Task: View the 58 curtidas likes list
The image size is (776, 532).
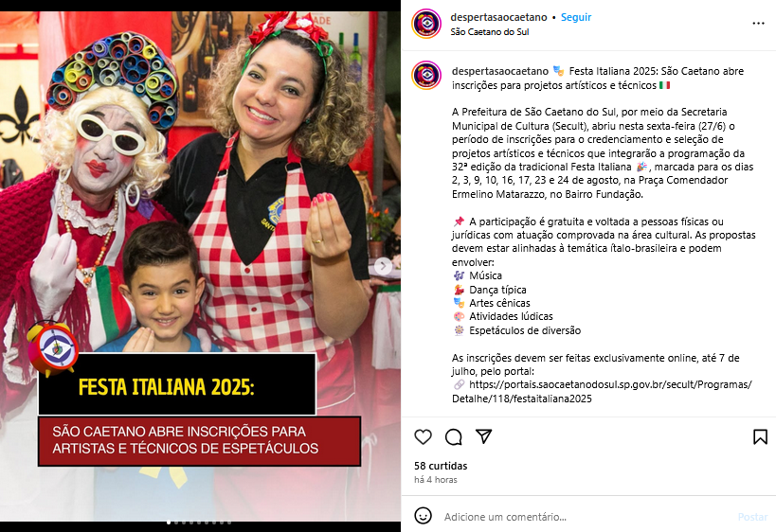Action: pyautogui.click(x=441, y=466)
